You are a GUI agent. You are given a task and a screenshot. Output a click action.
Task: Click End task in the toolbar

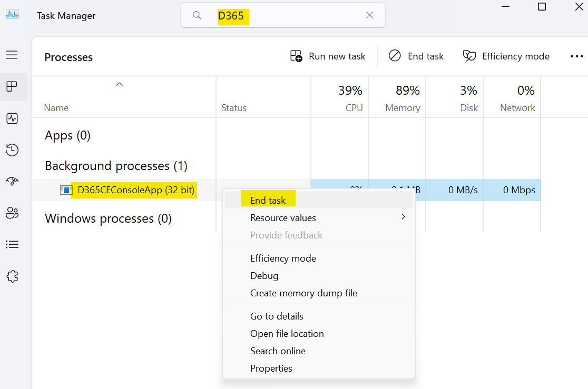(x=416, y=56)
